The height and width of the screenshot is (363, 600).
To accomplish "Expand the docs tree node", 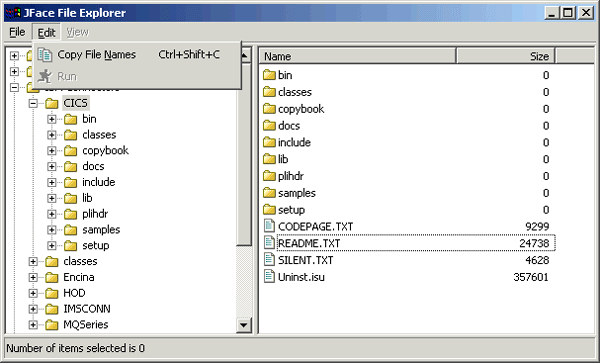I will pos(51,166).
